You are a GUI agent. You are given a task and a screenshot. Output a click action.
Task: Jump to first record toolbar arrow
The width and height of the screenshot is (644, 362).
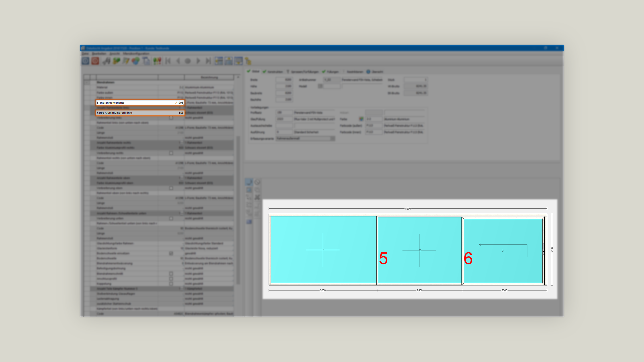tap(168, 61)
